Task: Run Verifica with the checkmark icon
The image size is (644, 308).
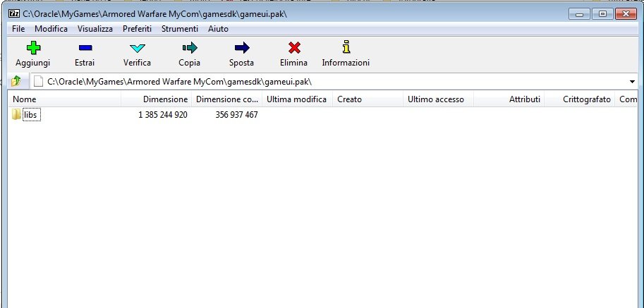Action: click(137, 48)
